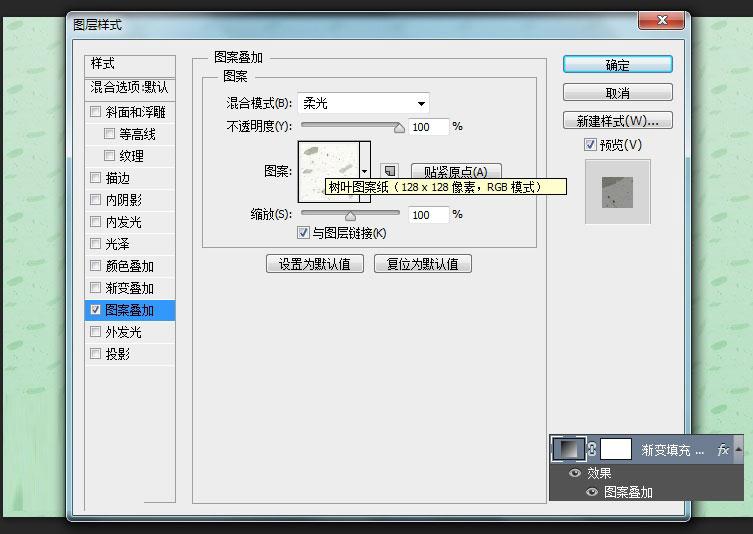Viewport: 753px width, 534px height.
Task: Select 样式 in left list
Action: pos(130,64)
